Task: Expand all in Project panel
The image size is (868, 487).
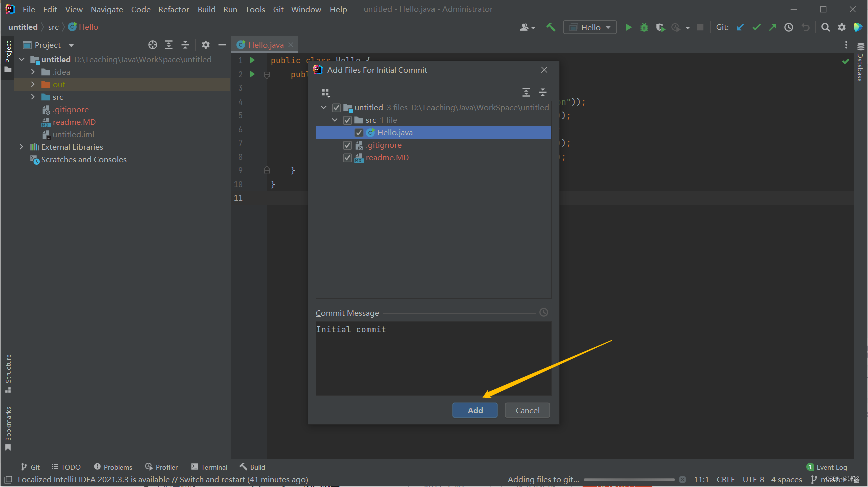Action: (169, 45)
